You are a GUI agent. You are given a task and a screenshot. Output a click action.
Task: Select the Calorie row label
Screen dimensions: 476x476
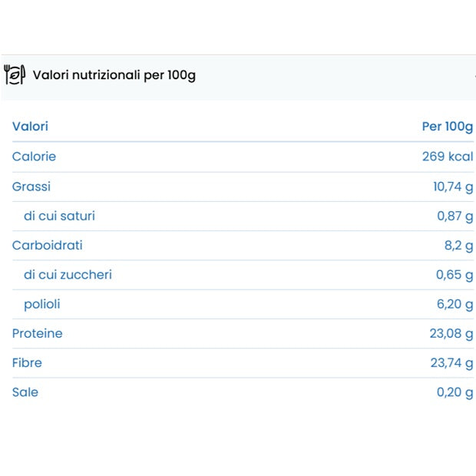coord(34,157)
